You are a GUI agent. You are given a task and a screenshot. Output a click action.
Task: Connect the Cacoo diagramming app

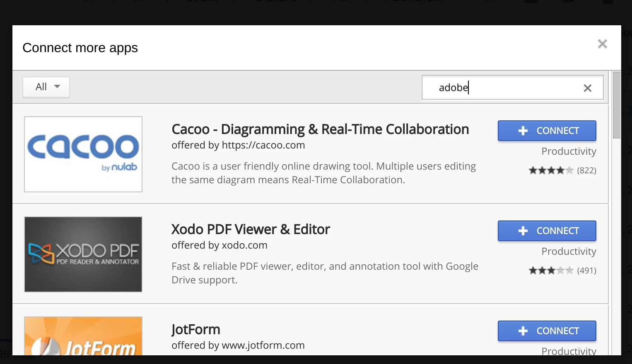[x=547, y=131]
